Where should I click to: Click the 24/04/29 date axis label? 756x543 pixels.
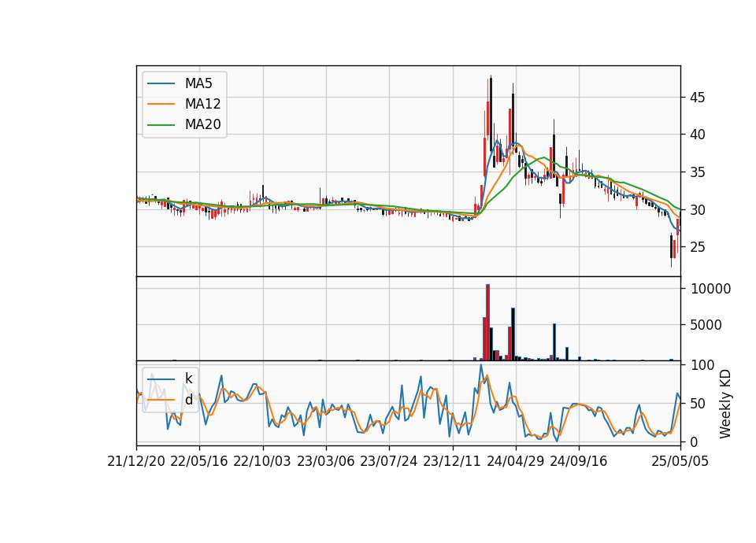coord(515,461)
